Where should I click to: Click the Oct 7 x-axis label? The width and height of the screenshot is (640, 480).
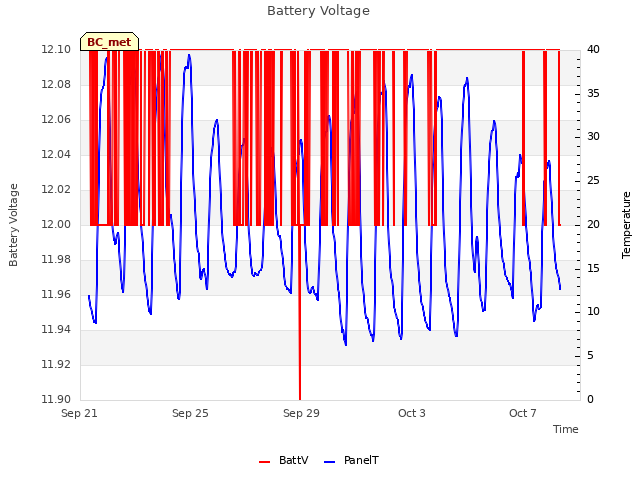pos(523,413)
